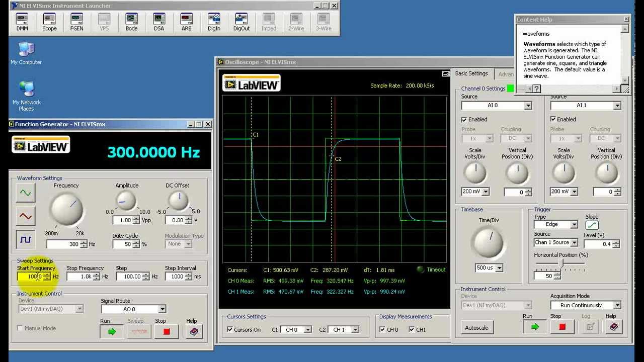Screen dimensions: 644x362
Task: Click the Duty Cycle 50 % field
Action: click(x=122, y=244)
